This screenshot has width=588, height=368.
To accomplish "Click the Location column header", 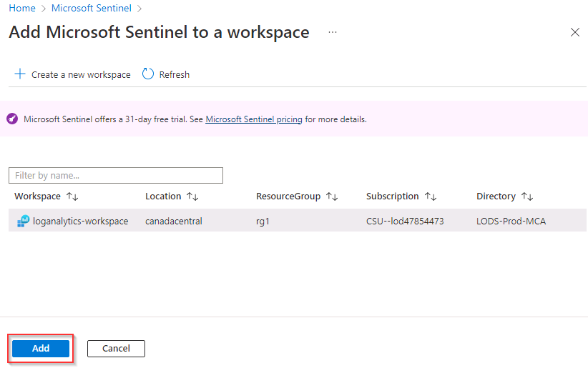I will point(163,197).
